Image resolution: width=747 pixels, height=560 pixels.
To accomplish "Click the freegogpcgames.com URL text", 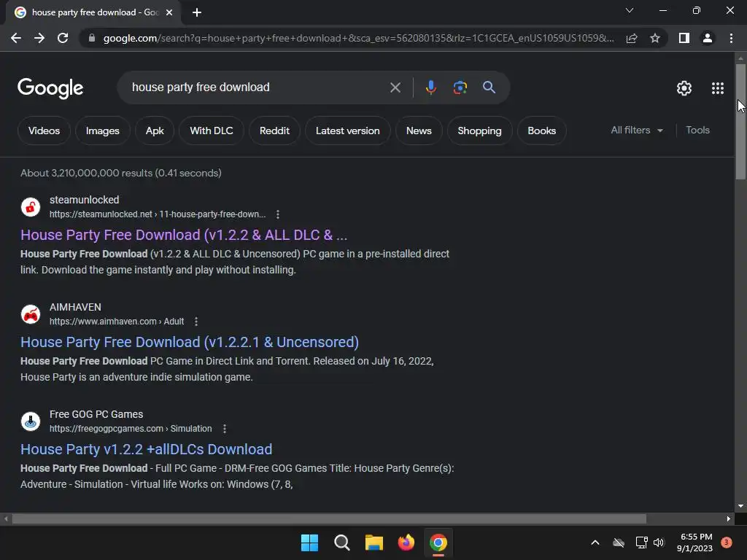I will tap(131, 429).
